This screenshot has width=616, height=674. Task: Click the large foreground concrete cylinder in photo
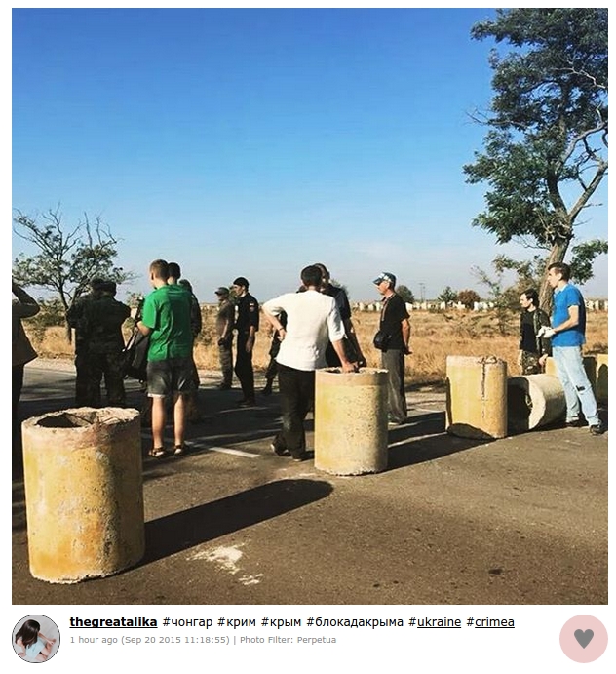click(x=83, y=494)
